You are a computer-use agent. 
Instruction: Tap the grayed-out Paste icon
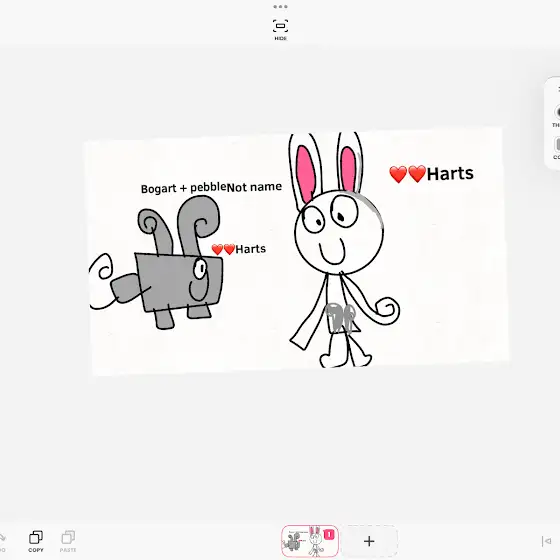[x=68, y=541]
